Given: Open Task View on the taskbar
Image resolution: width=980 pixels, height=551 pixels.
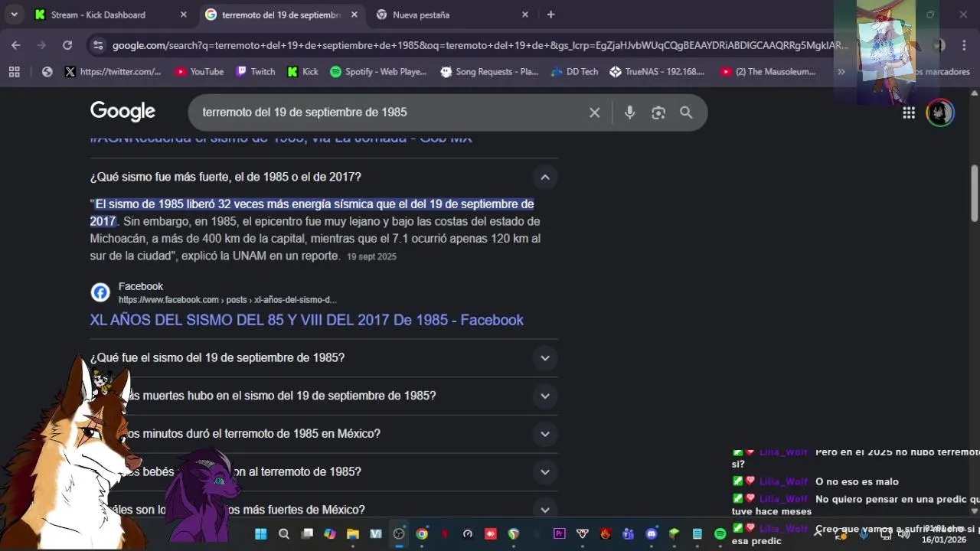Looking at the screenshot, I should pyautogui.click(x=307, y=533).
